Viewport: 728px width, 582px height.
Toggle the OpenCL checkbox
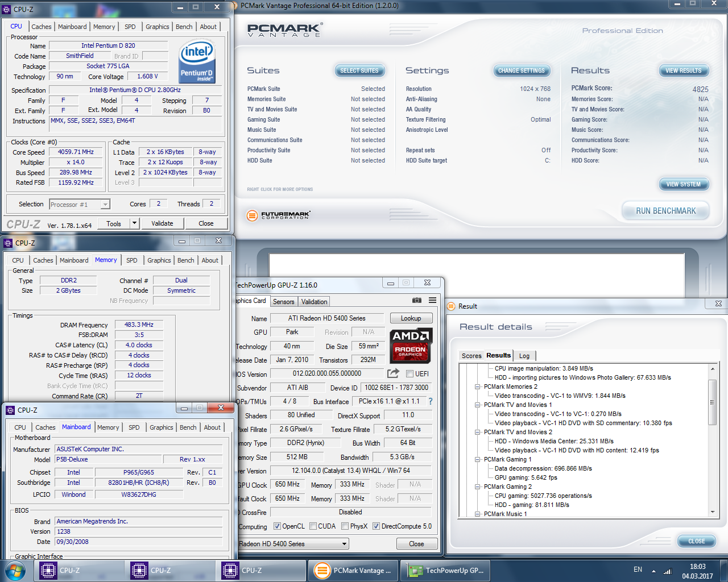tap(277, 526)
